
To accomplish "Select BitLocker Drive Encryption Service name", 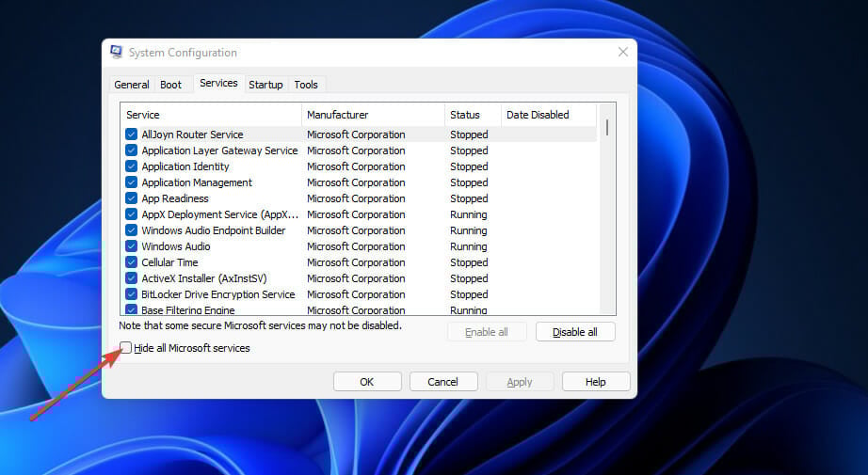I will pos(218,294).
